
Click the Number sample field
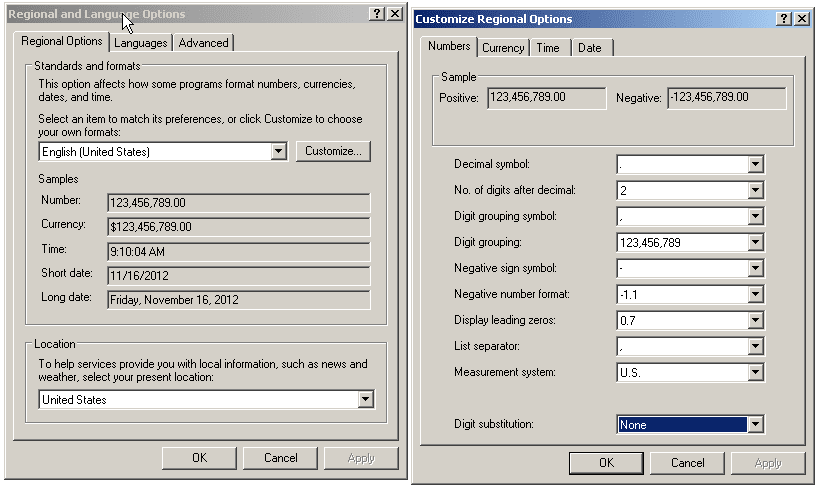(239, 203)
